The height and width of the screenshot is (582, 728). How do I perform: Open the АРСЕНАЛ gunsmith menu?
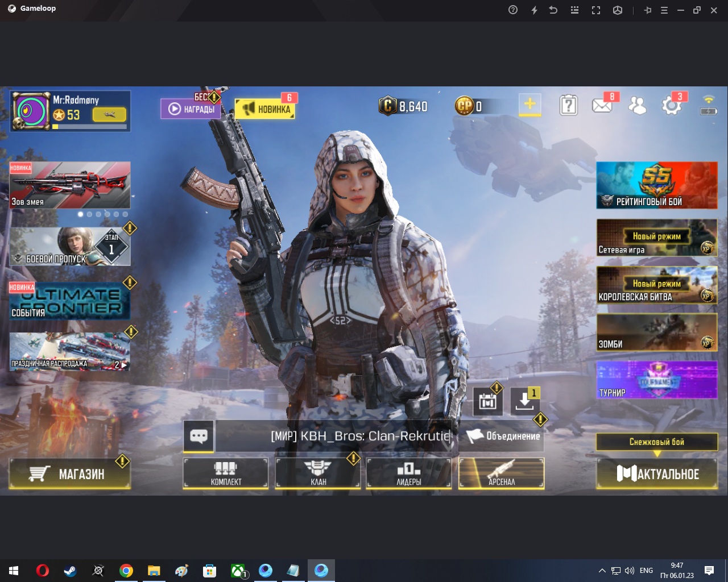point(501,473)
